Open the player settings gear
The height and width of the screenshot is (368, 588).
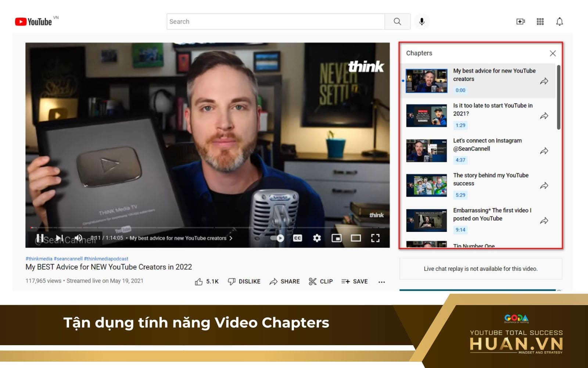[317, 238]
